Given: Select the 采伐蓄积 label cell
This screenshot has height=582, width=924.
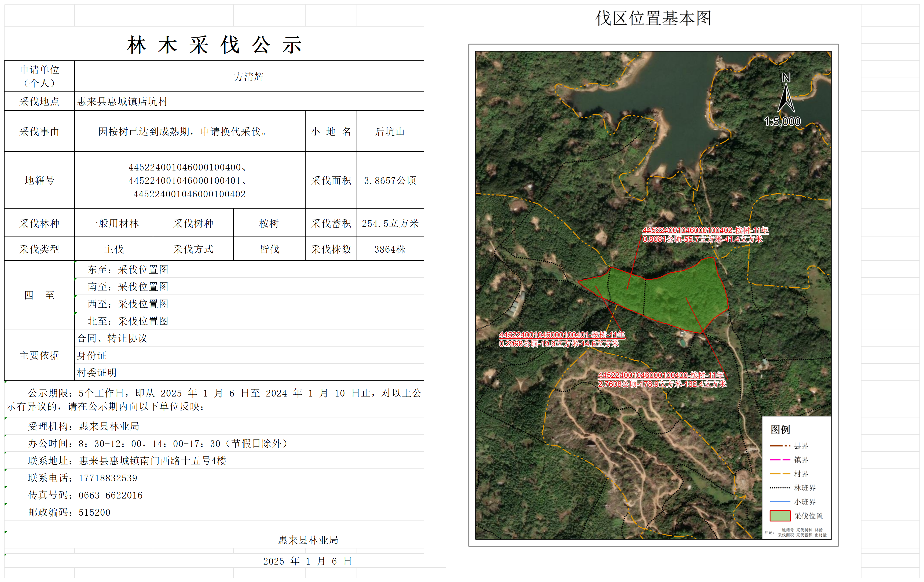Looking at the screenshot, I should (x=331, y=223).
